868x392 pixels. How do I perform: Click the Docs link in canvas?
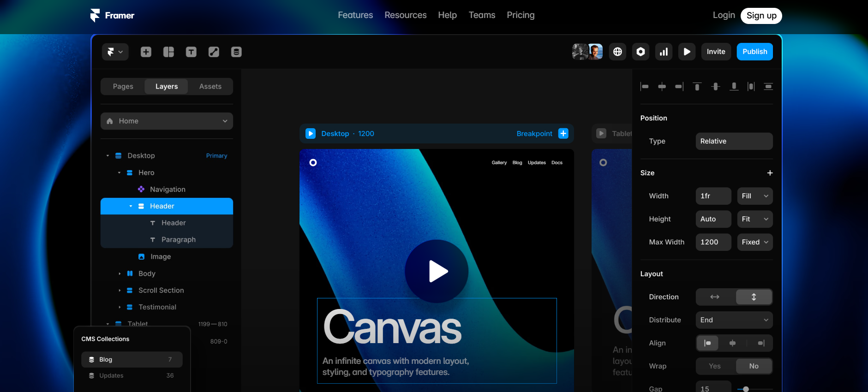(x=557, y=163)
